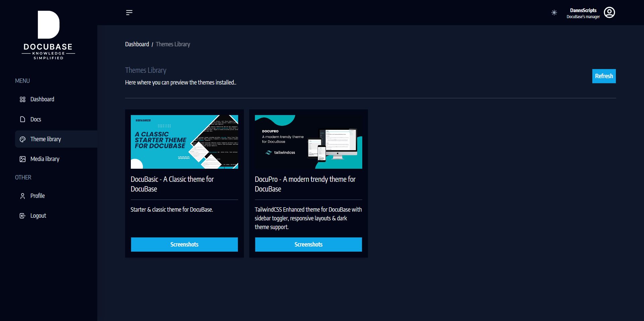Click the 'DocuBase's manager' role label
The width and height of the screenshot is (644, 321).
(x=583, y=17)
